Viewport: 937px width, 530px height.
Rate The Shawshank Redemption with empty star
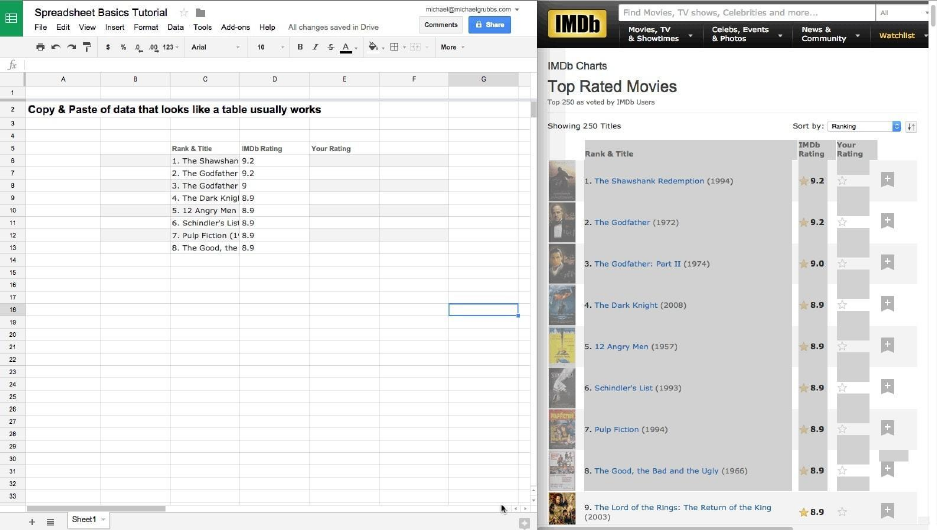point(842,180)
